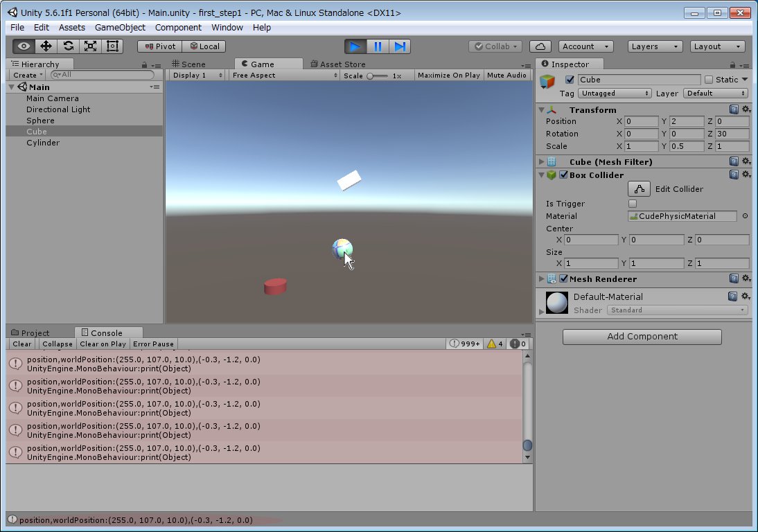Select the Rotate tool

(68, 46)
